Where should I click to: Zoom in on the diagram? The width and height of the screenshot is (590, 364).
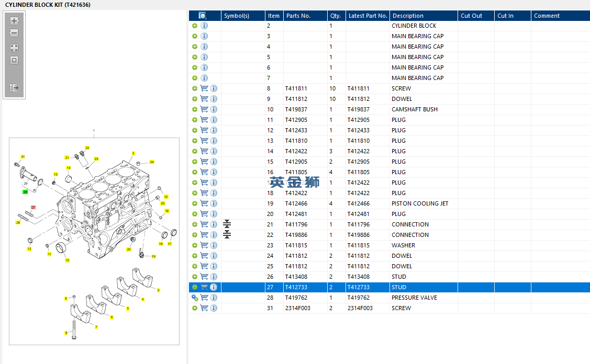[14, 21]
